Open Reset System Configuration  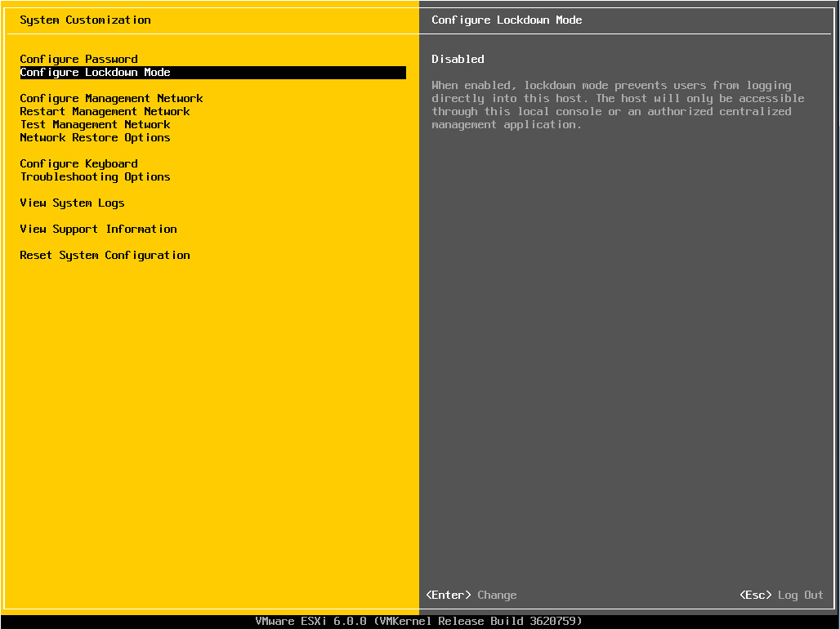[105, 255]
